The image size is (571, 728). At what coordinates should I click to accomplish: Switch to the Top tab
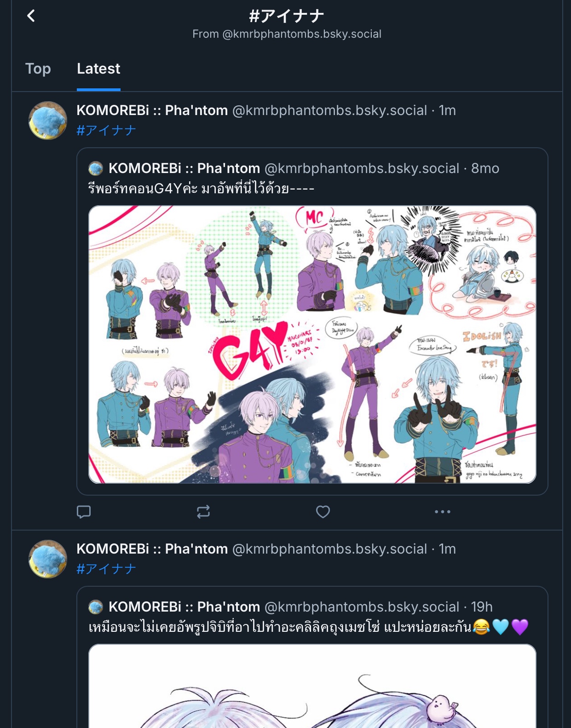pyautogui.click(x=38, y=69)
